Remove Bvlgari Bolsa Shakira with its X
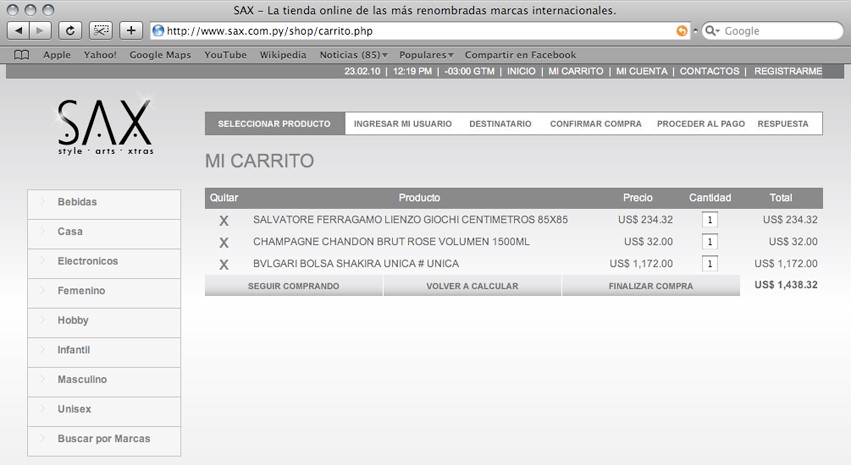851x465 pixels. [x=224, y=265]
